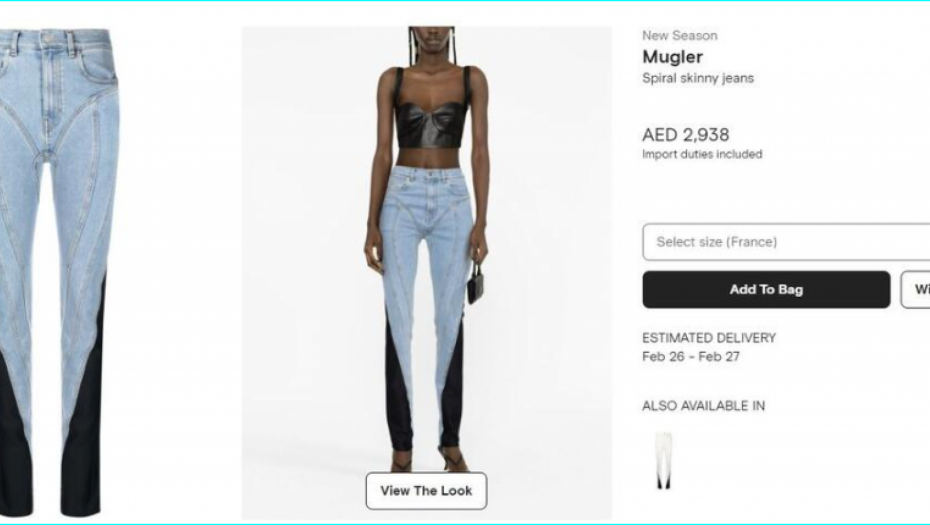Viewport: 930px width, 525px height.
Task: Open the flat-lay jeans product image
Action: click(58, 273)
